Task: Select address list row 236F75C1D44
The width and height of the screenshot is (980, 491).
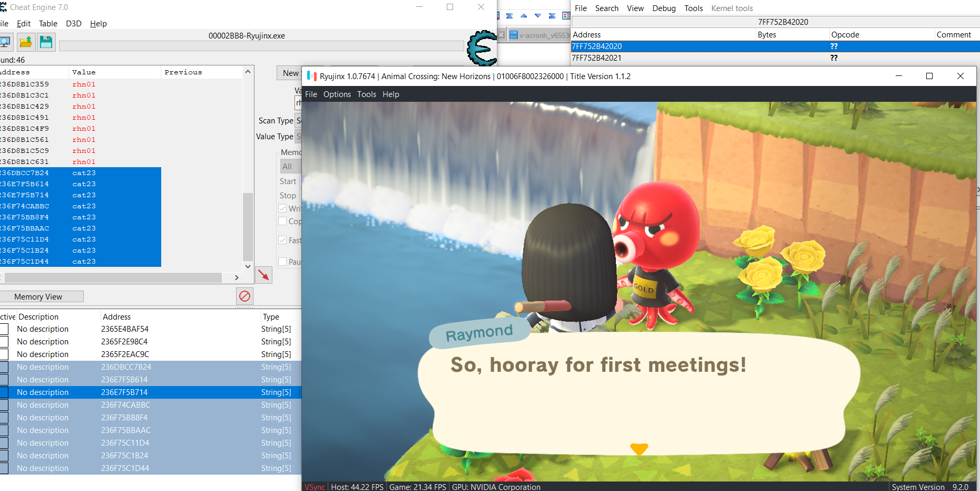Action: (x=151, y=468)
